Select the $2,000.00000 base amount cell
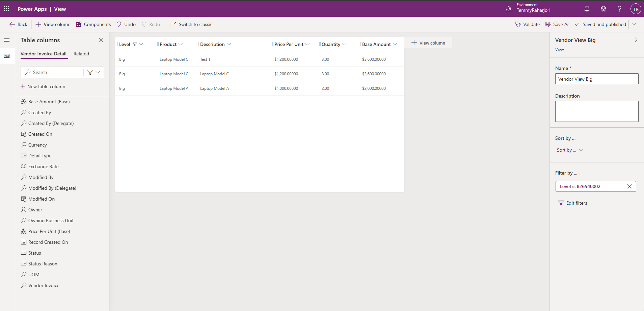644x311 pixels. [x=374, y=88]
